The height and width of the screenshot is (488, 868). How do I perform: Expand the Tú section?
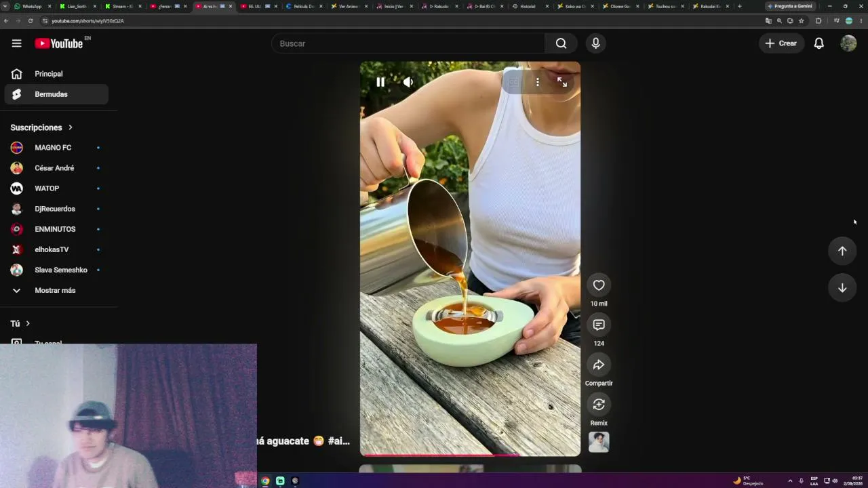20,323
